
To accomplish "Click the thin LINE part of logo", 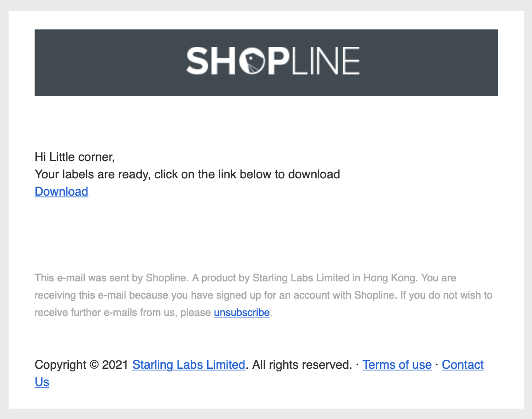I will (x=324, y=61).
